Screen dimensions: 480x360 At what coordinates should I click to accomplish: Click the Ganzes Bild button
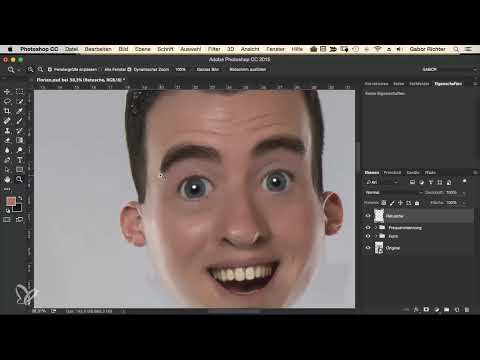click(x=208, y=69)
